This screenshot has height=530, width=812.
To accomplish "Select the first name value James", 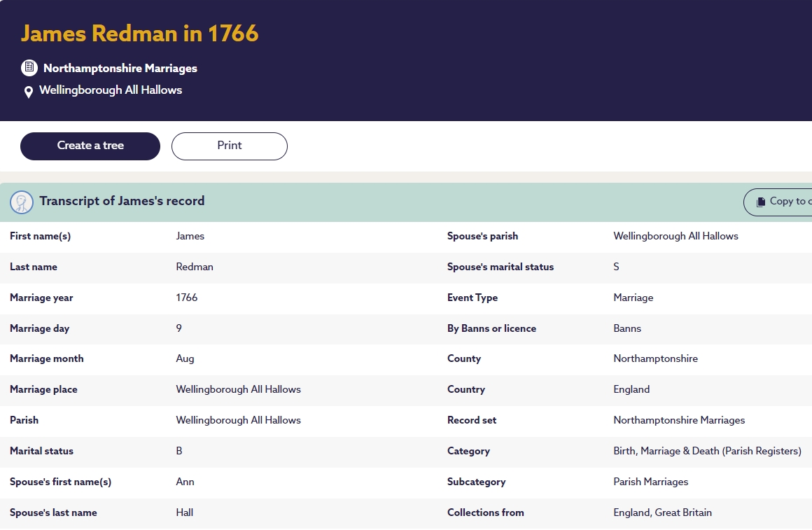I will point(190,236).
